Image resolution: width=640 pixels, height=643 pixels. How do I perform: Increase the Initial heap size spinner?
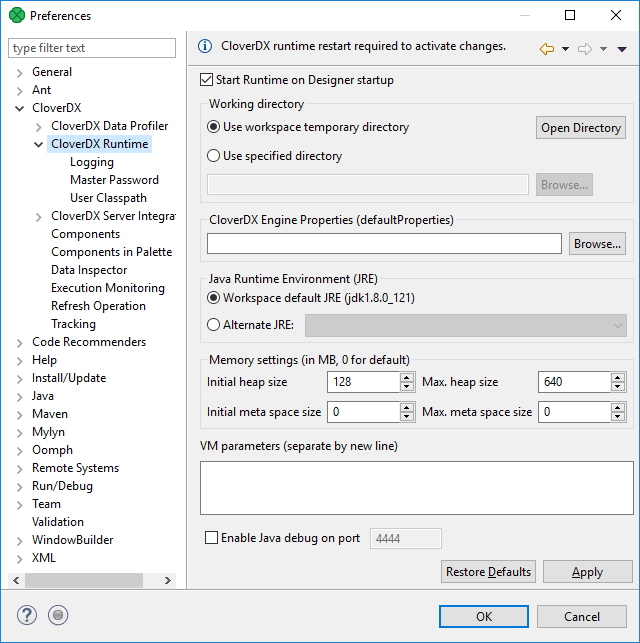click(x=407, y=377)
